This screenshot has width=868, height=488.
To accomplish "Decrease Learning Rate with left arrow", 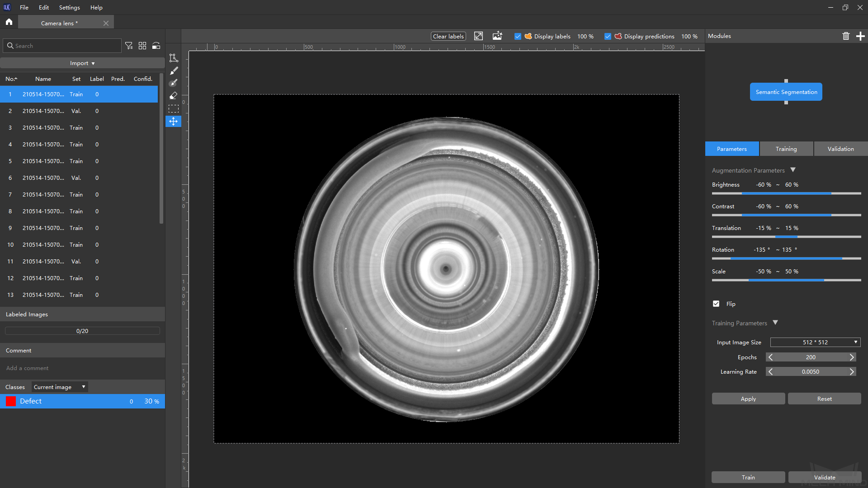I will [x=770, y=371].
